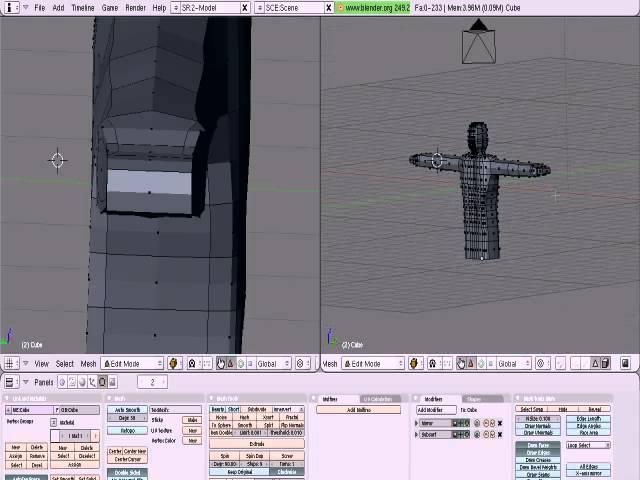Image resolution: width=640 pixels, height=480 pixels.
Task: Open left viewport Global orientation dropdown
Action: tap(273, 363)
